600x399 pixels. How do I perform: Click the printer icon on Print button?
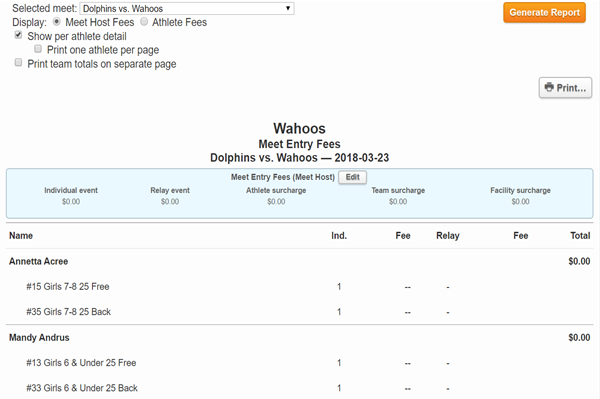549,87
